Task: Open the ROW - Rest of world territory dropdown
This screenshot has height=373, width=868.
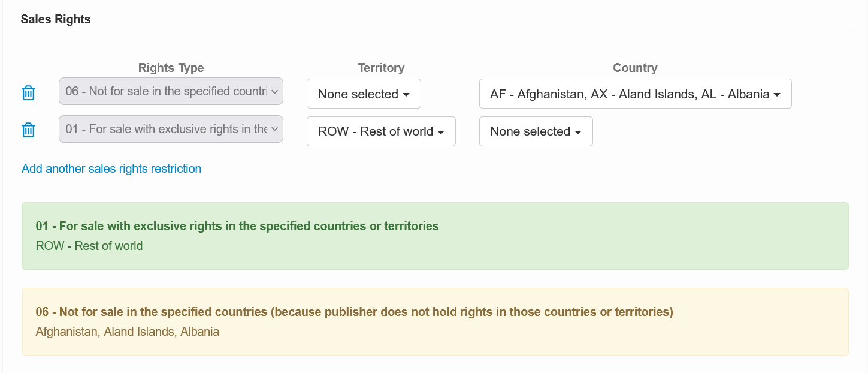Action: (380, 131)
